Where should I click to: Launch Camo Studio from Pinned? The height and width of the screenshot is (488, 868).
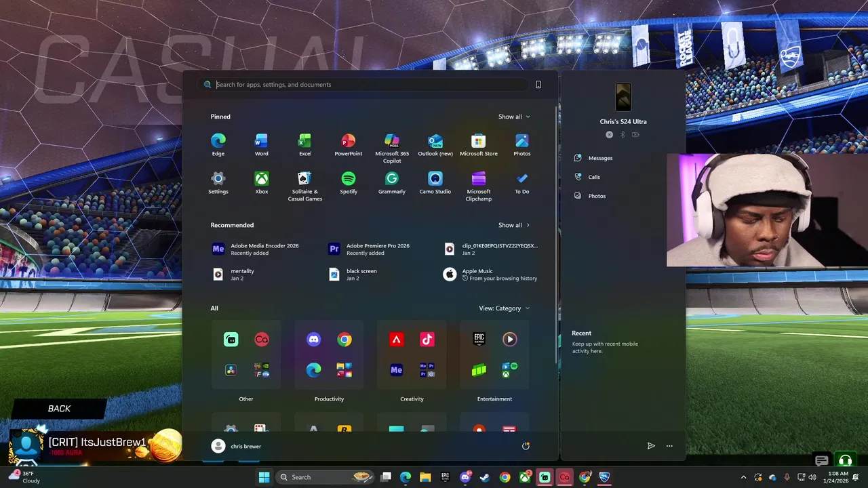tap(435, 182)
